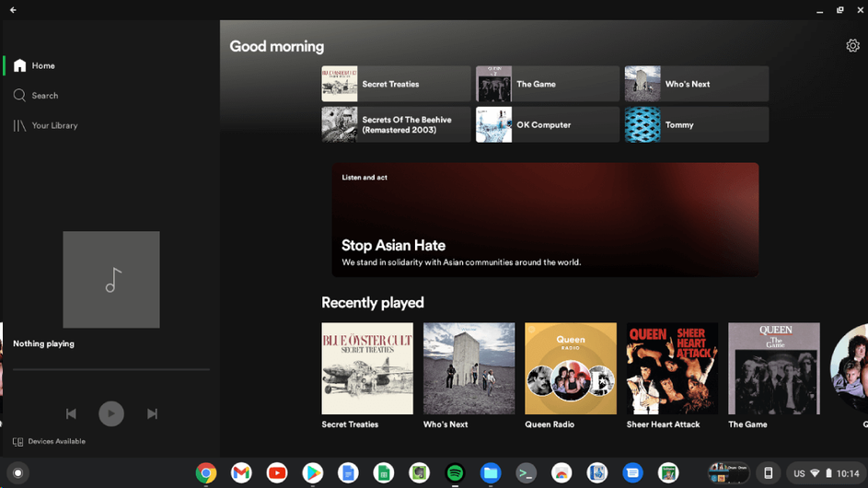The width and height of the screenshot is (868, 488).
Task: Open the Files app in shelf
Action: coord(491,473)
